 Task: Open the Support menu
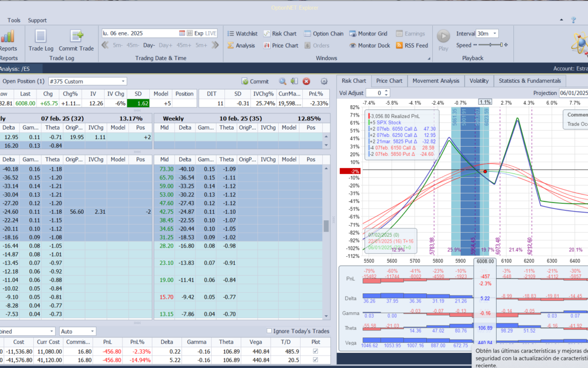37,20
